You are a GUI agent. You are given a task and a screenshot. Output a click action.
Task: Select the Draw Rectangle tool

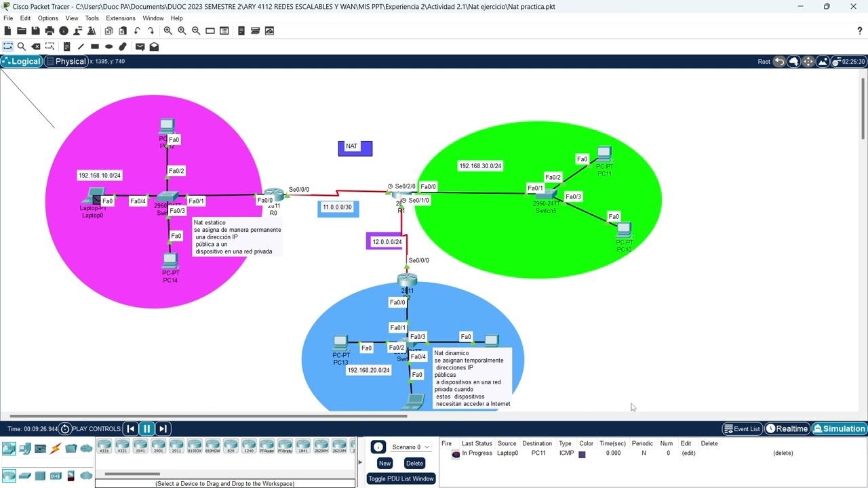(95, 47)
